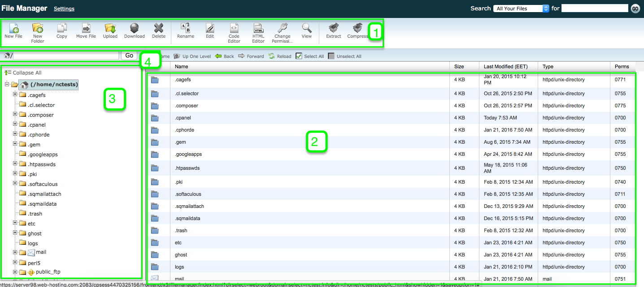This screenshot has width=644, height=287.
Task: Expand the .cpanel tree folder
Action: [15, 124]
